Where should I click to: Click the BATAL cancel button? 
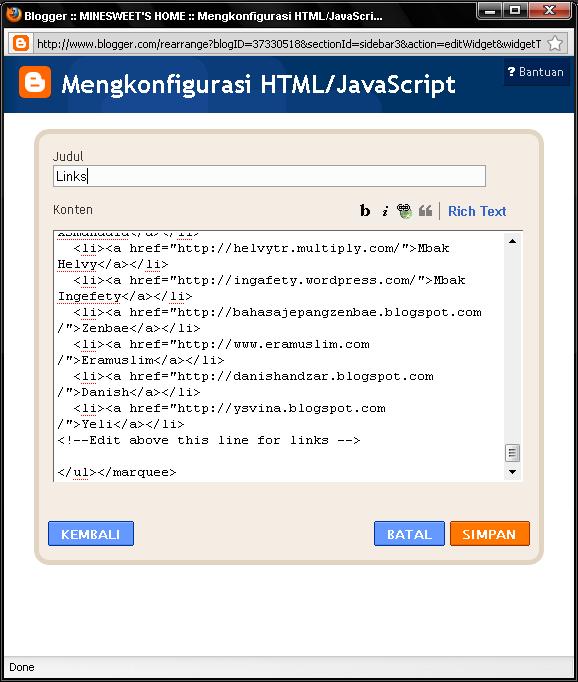click(409, 534)
